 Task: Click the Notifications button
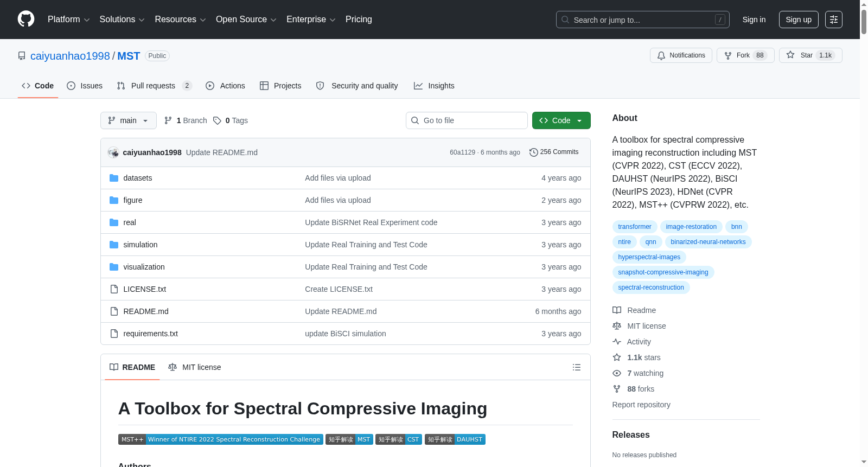pyautogui.click(x=681, y=55)
